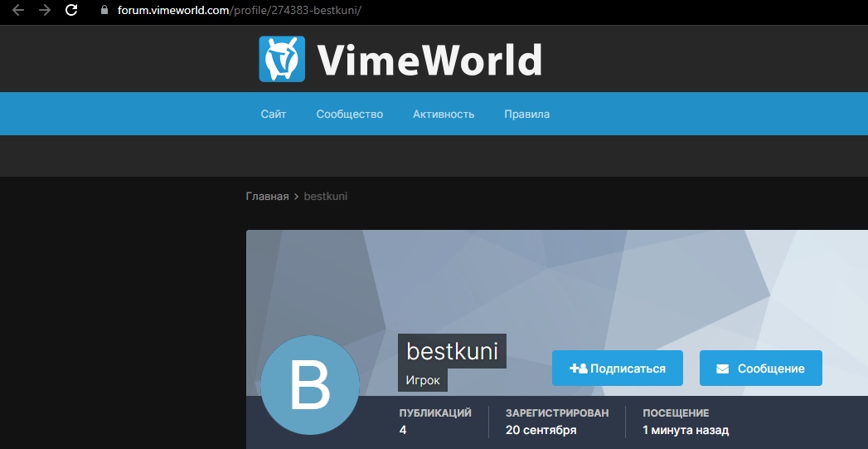This screenshot has width=868, height=449.
Task: Click the browser forward arrow
Action: (x=45, y=11)
